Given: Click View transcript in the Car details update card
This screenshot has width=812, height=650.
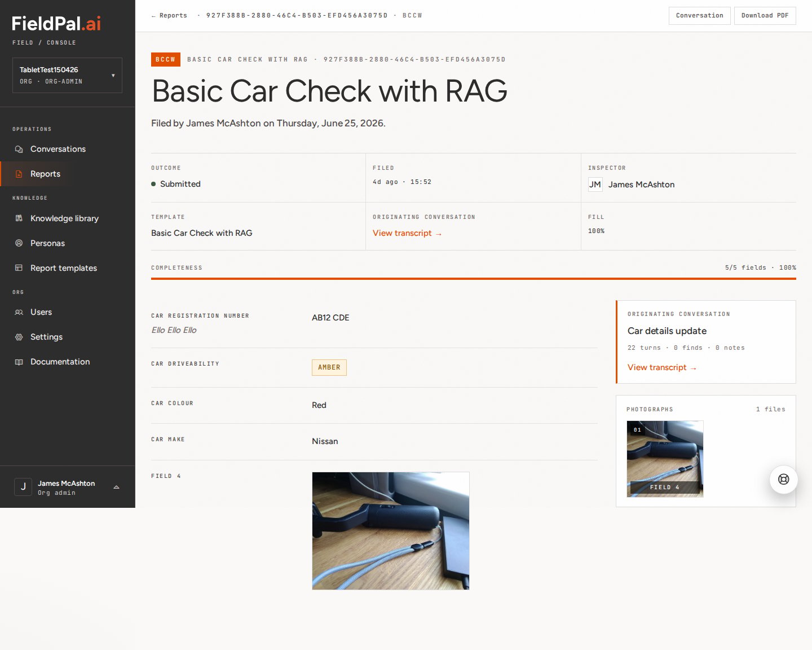Looking at the screenshot, I should coord(662,367).
